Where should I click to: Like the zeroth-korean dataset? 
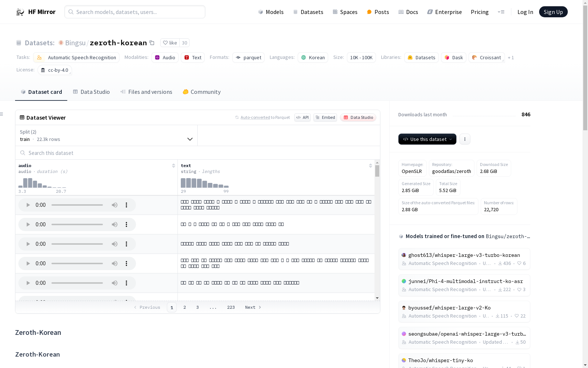tap(170, 43)
